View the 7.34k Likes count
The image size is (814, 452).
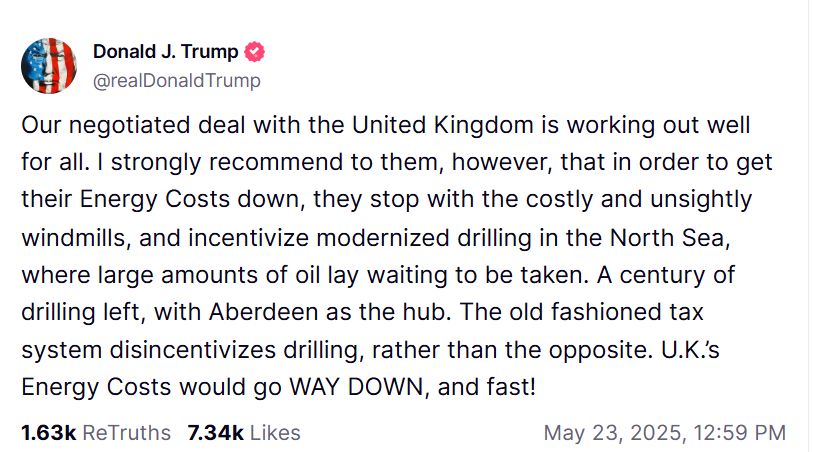click(x=215, y=433)
